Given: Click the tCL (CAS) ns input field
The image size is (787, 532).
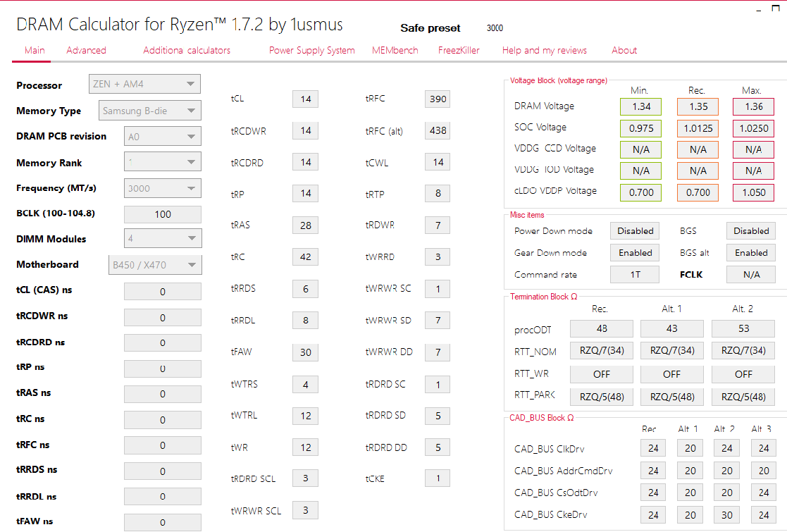Looking at the screenshot, I should (x=163, y=292).
